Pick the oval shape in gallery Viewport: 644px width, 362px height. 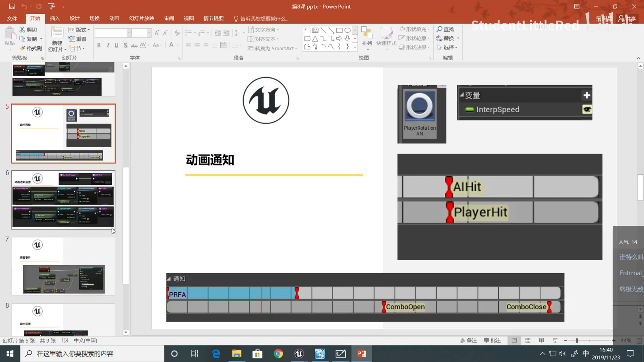coord(347,30)
